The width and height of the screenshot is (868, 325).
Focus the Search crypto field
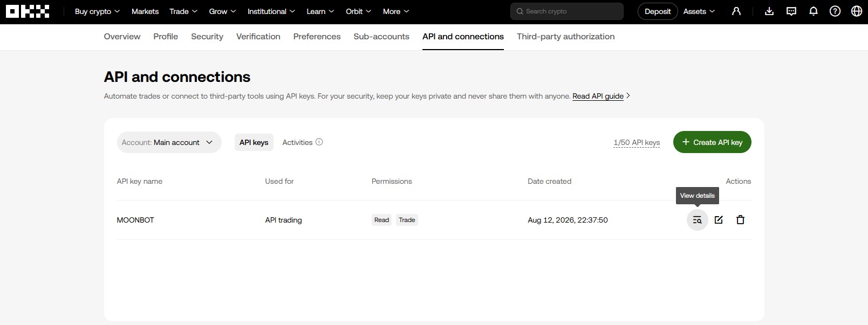pyautogui.click(x=567, y=11)
